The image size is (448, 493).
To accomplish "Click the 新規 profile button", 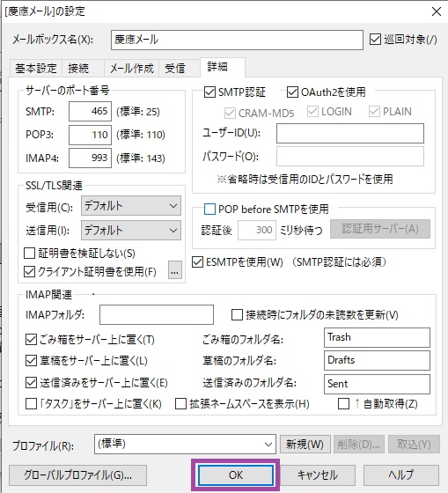I will [x=305, y=445].
